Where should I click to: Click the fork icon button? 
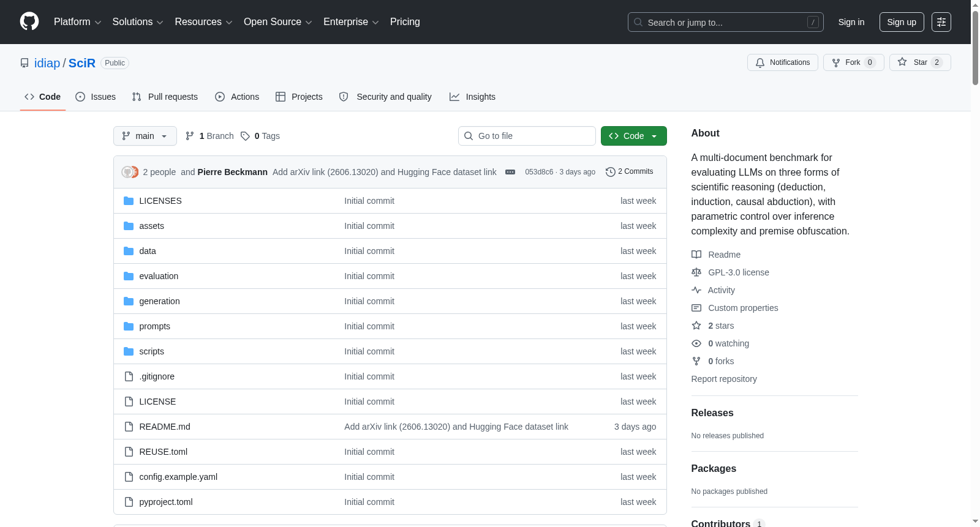click(x=836, y=62)
